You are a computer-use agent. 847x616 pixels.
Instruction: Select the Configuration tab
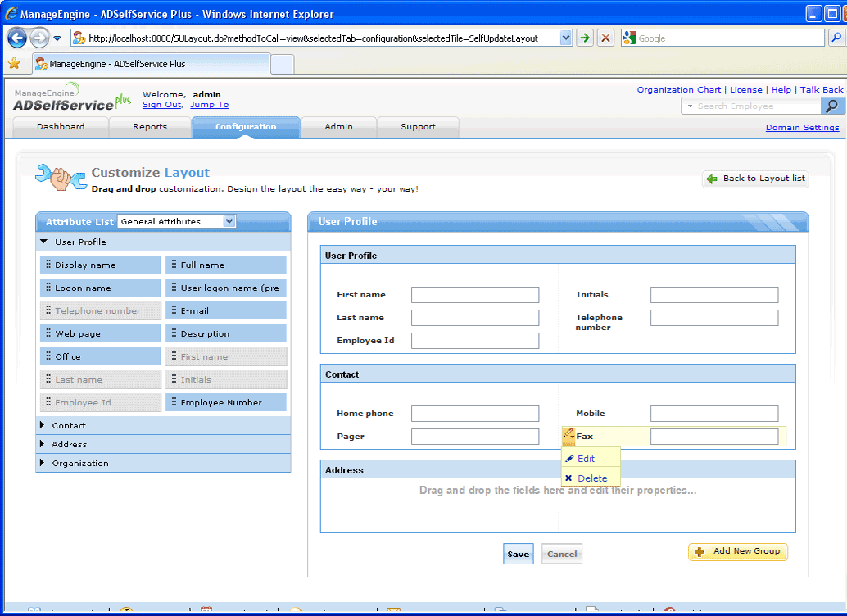tap(246, 126)
